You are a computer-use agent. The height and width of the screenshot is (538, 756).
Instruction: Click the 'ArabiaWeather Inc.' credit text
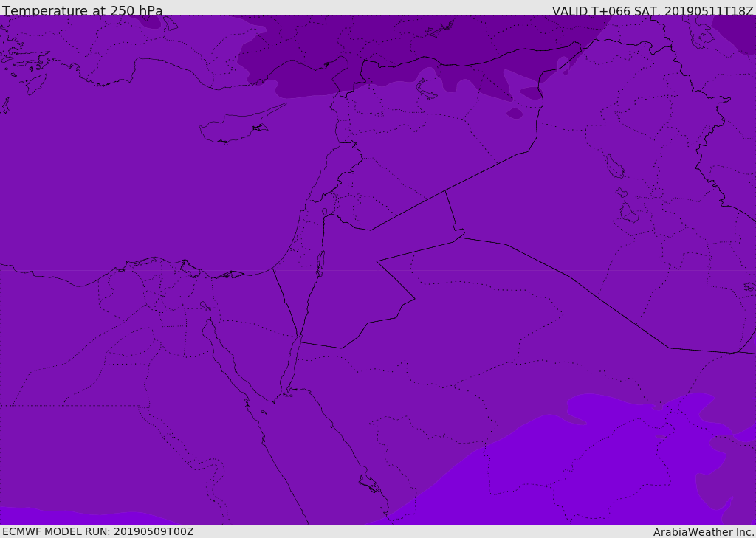click(704, 532)
